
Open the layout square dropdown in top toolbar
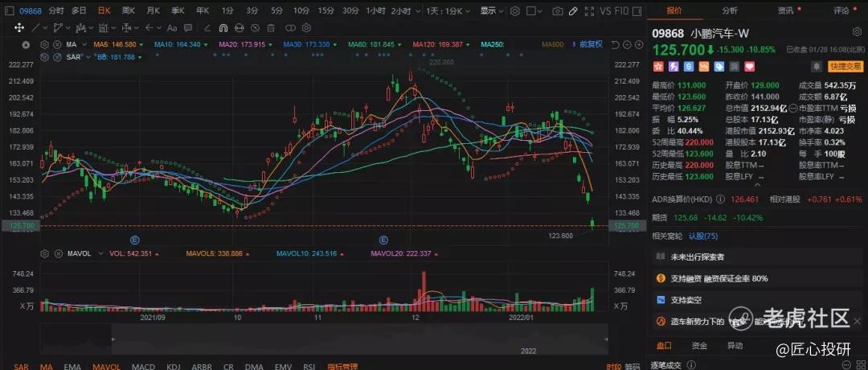pyautogui.click(x=534, y=10)
